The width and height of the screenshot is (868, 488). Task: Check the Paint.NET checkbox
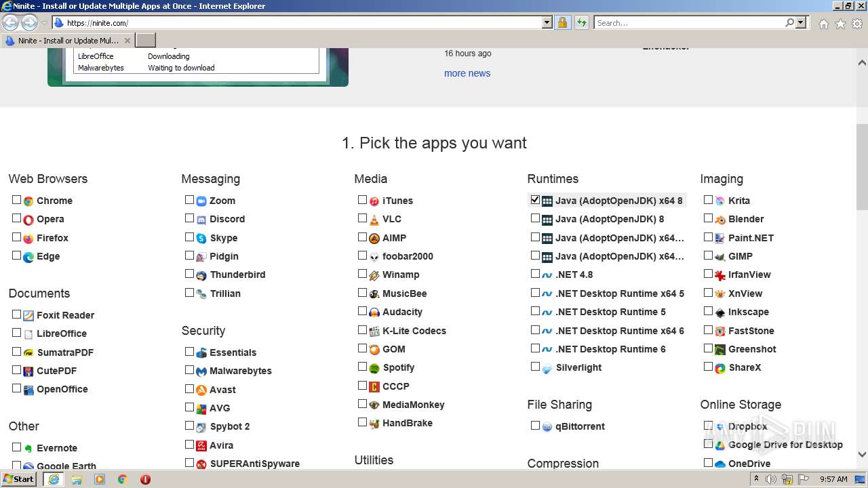coord(708,237)
